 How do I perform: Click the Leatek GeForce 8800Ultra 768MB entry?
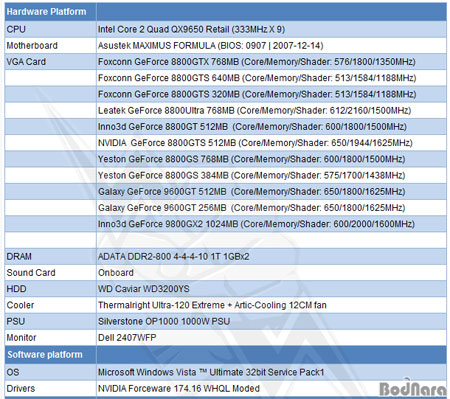click(x=254, y=110)
